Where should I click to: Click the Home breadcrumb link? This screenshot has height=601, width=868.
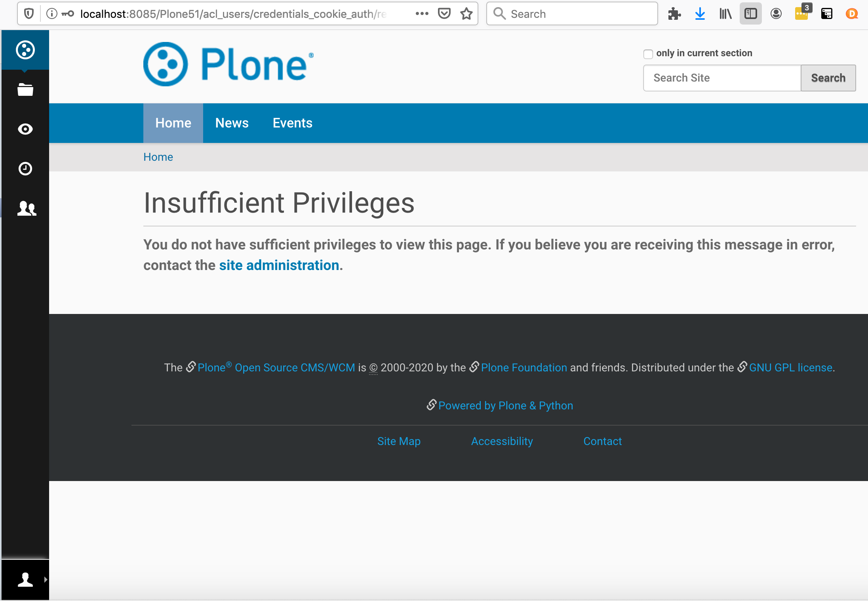(x=158, y=157)
